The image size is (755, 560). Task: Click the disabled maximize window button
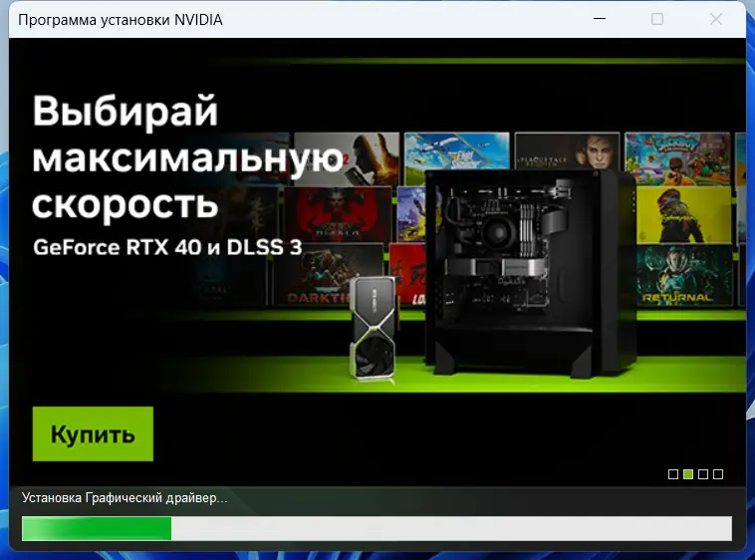tap(657, 19)
